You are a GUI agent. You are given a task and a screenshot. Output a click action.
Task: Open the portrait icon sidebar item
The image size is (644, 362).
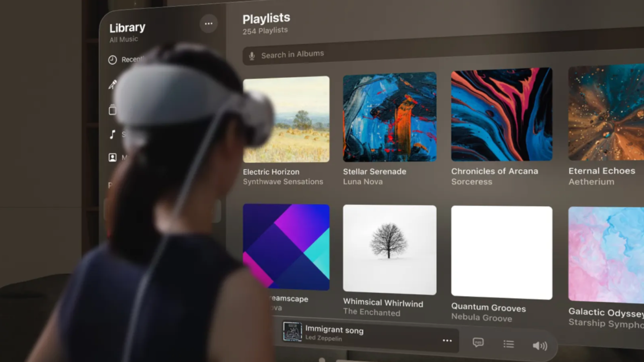click(x=113, y=158)
